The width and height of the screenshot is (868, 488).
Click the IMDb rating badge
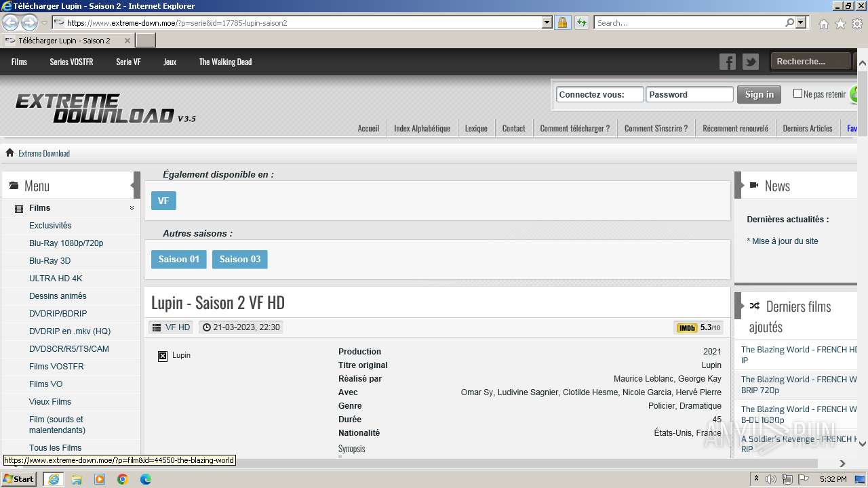point(698,327)
